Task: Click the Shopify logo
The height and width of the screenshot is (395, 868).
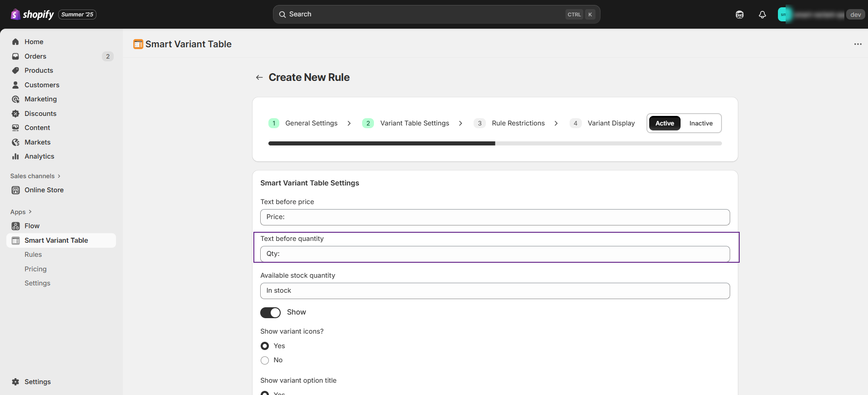Action: [x=32, y=15]
